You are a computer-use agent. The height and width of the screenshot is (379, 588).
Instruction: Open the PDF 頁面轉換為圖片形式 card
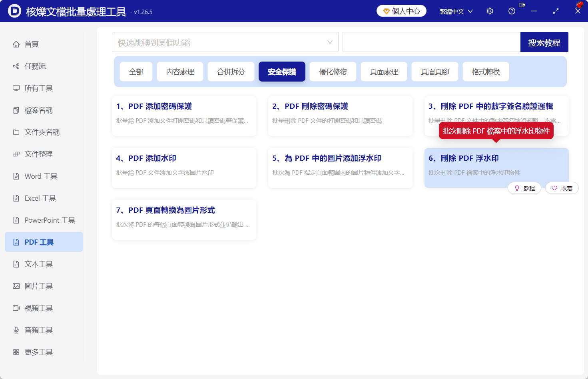[184, 220]
